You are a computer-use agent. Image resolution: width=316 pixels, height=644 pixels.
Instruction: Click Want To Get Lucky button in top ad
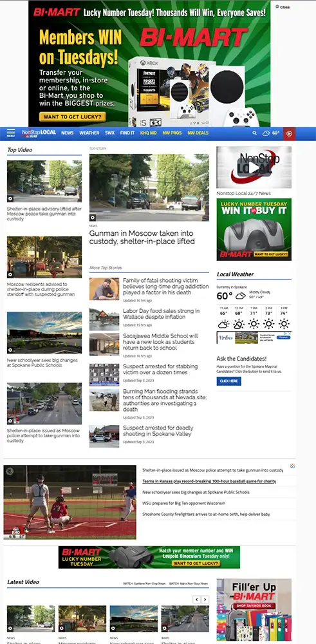pyautogui.click(x=72, y=117)
